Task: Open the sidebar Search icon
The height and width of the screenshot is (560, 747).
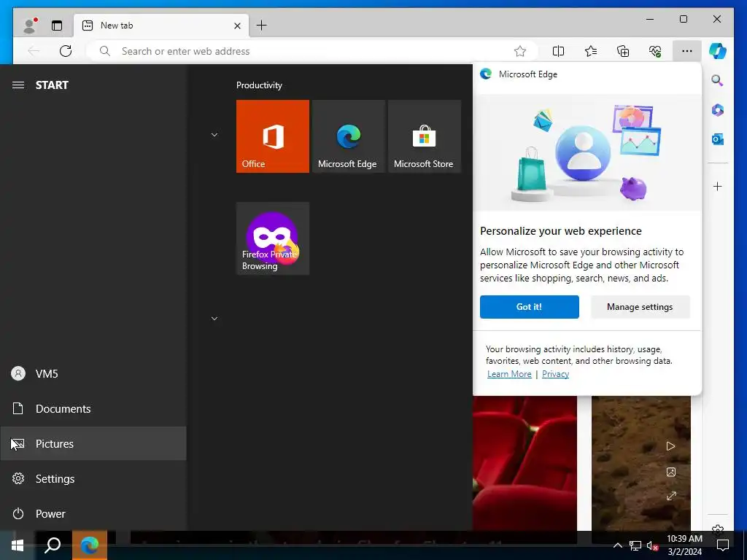Action: (x=718, y=80)
